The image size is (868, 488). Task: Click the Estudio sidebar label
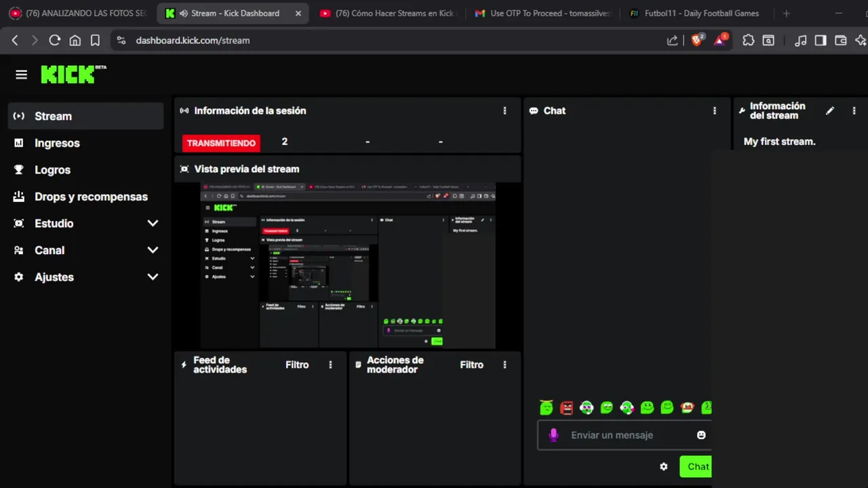54,224
